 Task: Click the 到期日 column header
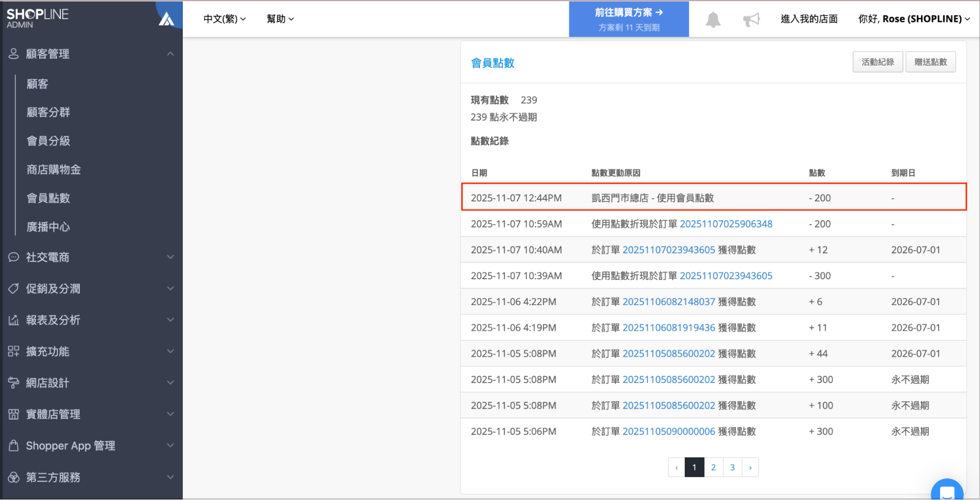pyautogui.click(x=903, y=173)
